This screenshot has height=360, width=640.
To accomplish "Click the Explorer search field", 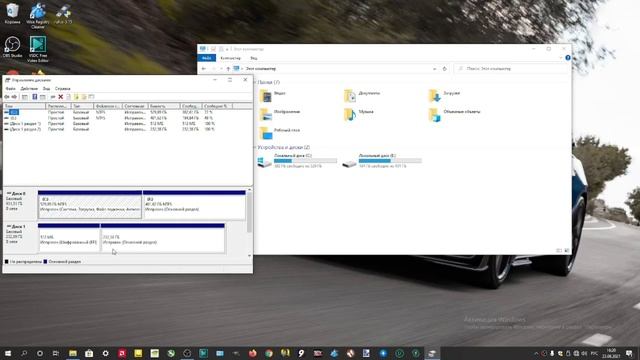I will click(512, 69).
